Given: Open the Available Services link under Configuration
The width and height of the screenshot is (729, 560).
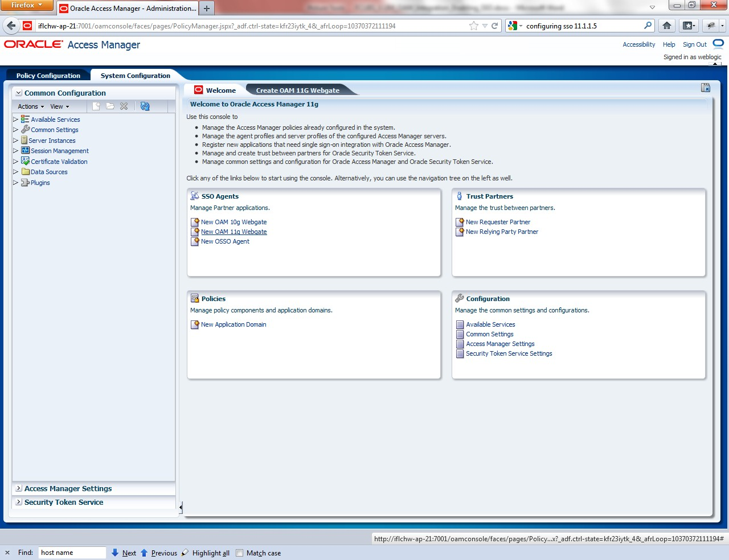Looking at the screenshot, I should [490, 324].
